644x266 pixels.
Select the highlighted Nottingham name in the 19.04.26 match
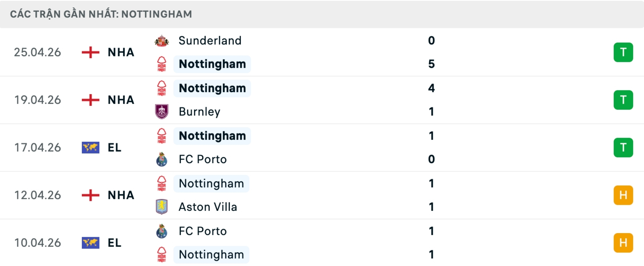pos(212,88)
